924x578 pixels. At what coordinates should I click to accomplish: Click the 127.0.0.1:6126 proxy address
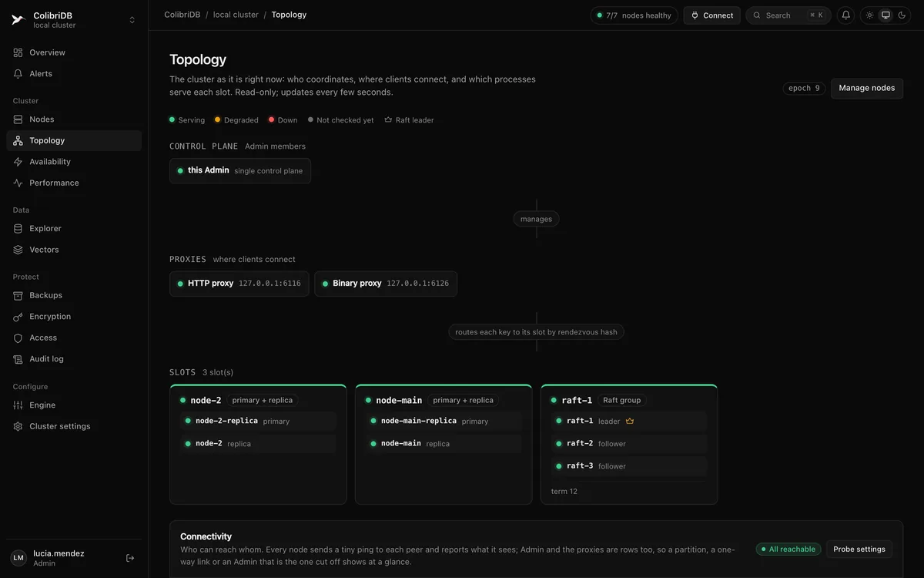[x=417, y=284]
